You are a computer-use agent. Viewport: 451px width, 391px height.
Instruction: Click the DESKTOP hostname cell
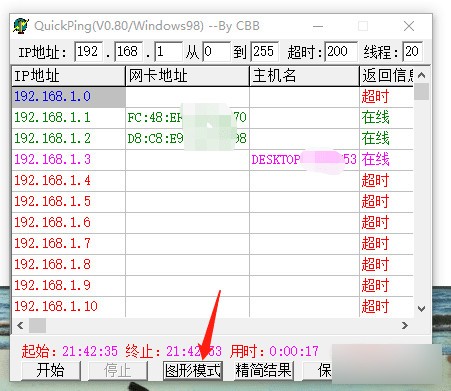pos(304,160)
